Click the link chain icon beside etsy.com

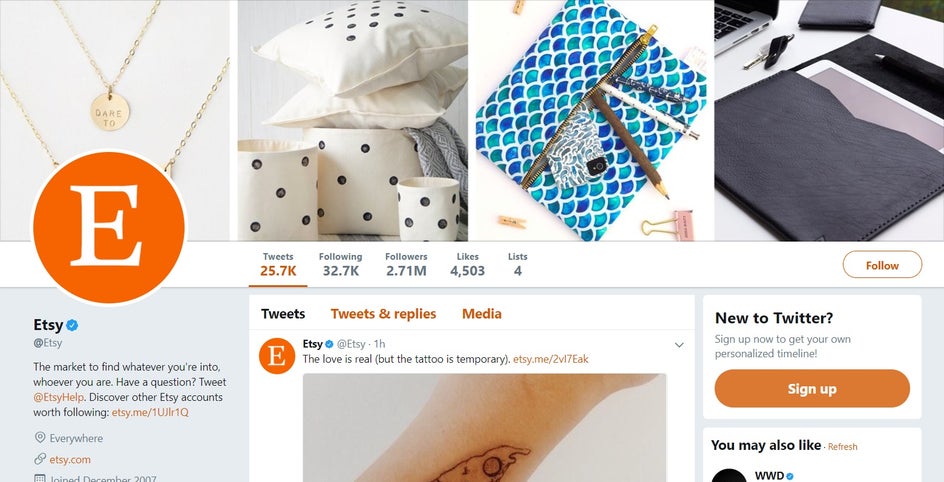pyautogui.click(x=40, y=459)
